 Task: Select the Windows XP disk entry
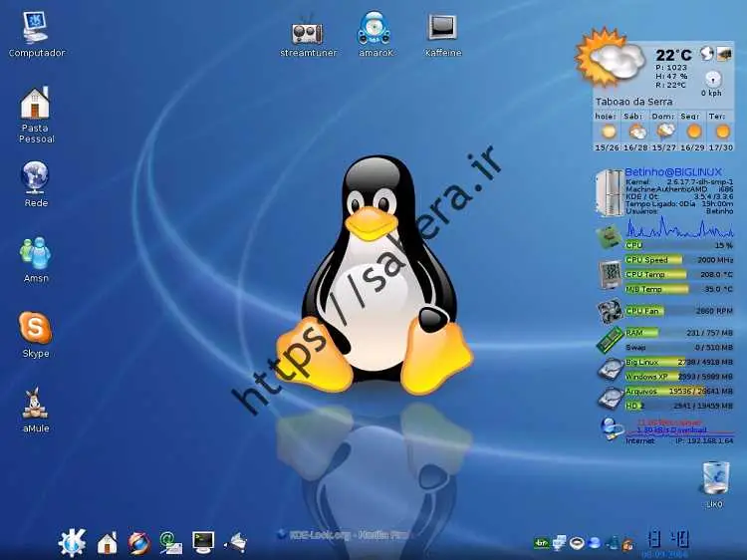tap(677, 377)
